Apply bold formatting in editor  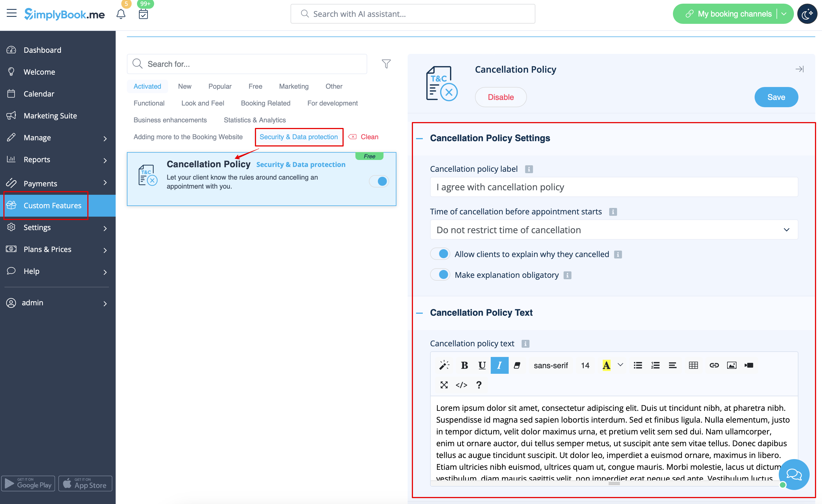coord(464,365)
